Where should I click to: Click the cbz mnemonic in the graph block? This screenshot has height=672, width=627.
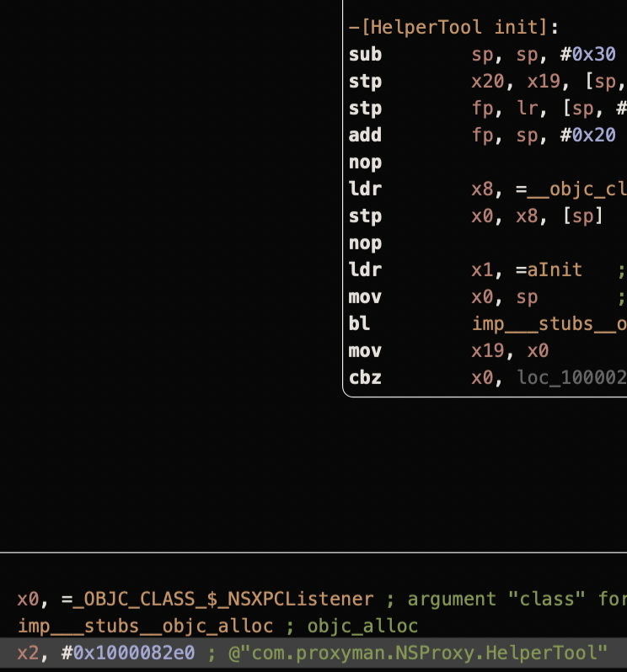tap(365, 378)
